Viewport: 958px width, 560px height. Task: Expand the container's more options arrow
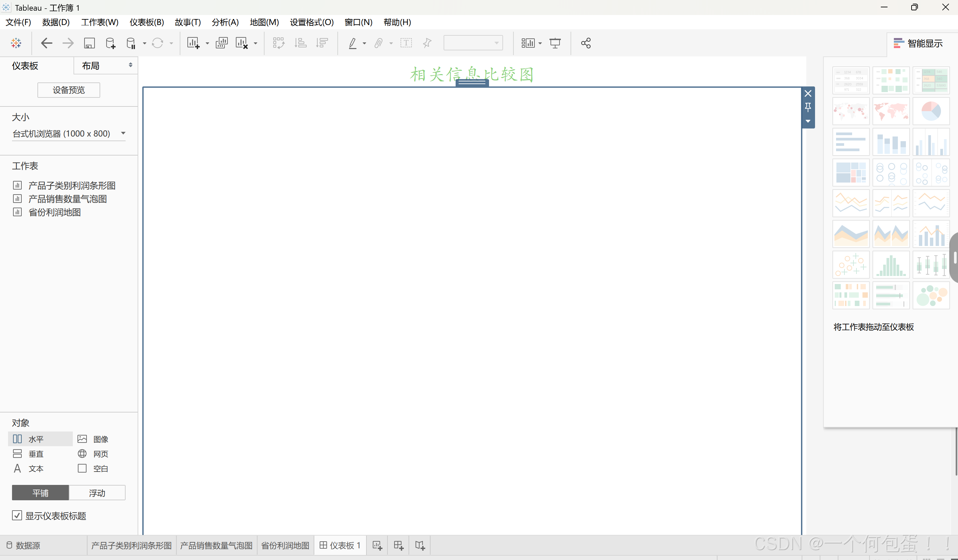(808, 121)
